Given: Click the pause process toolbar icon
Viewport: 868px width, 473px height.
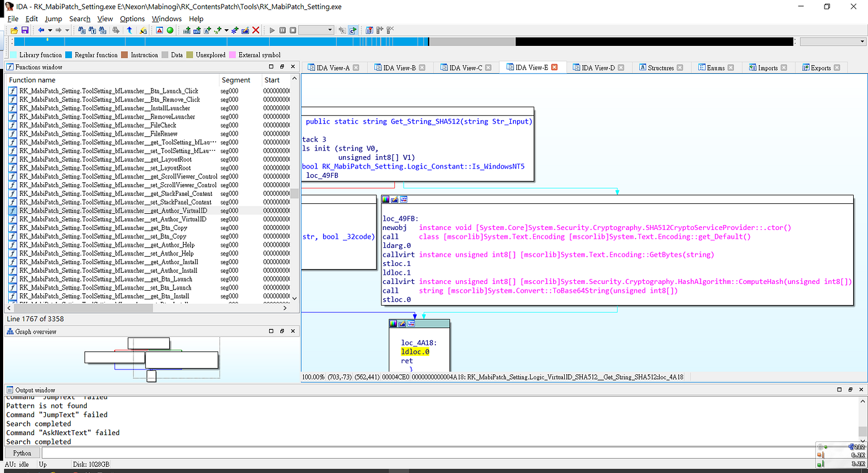Looking at the screenshot, I should 282,30.
